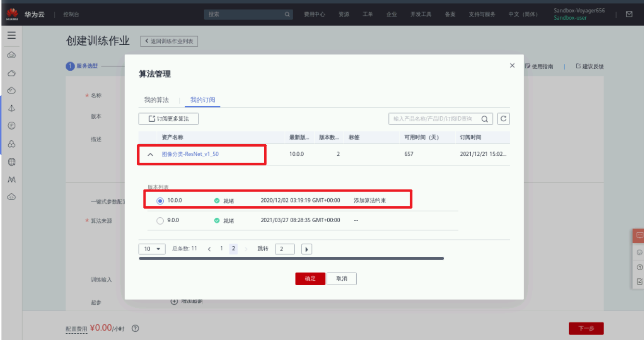This screenshot has height=340, width=644.
Task: Open the 中文 (简体) language dropdown
Action: coord(523,14)
